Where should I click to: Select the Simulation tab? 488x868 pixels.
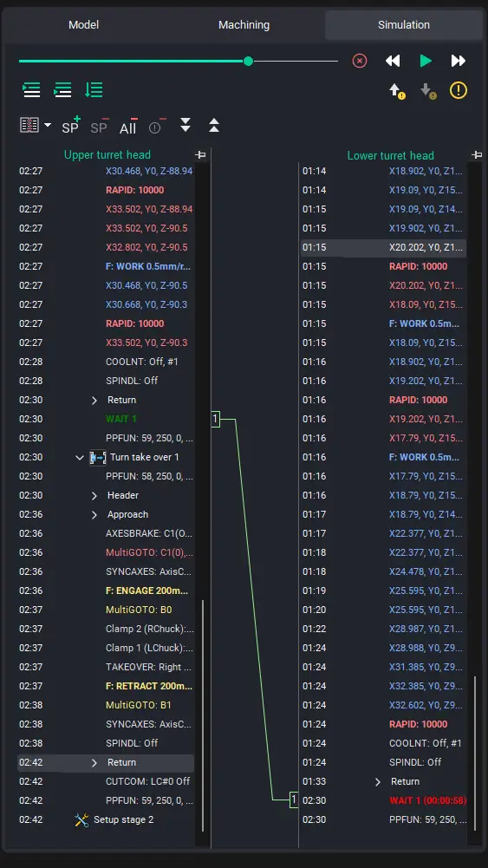pos(404,25)
